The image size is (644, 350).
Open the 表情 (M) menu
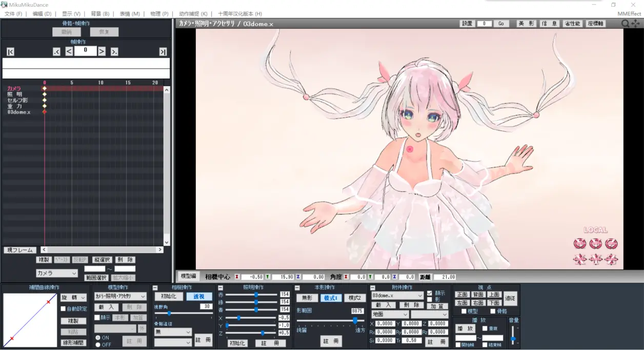click(130, 14)
